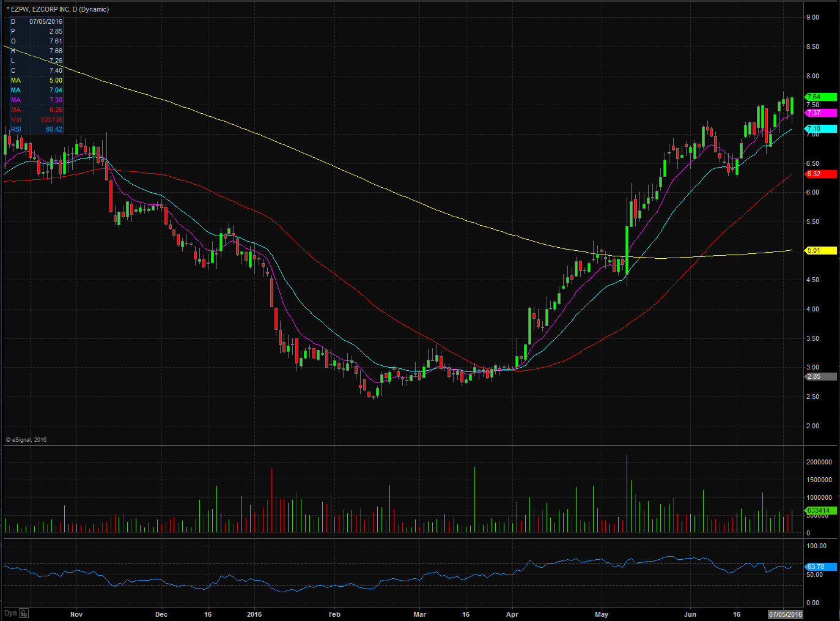
Task: Click the highlighted 07/05/2016 date marker
Action: point(786,614)
